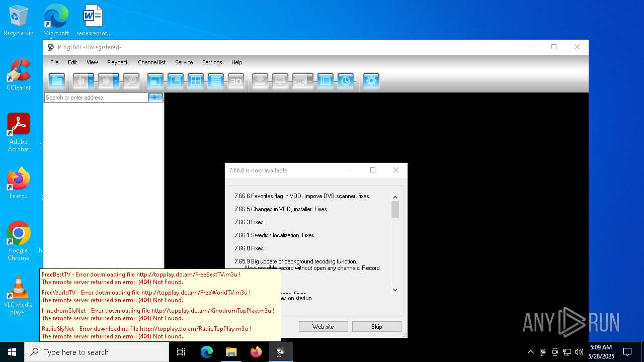Image resolution: width=644 pixels, height=362 pixels.
Task: Click the FreeBestTV download error message
Action: (x=141, y=279)
